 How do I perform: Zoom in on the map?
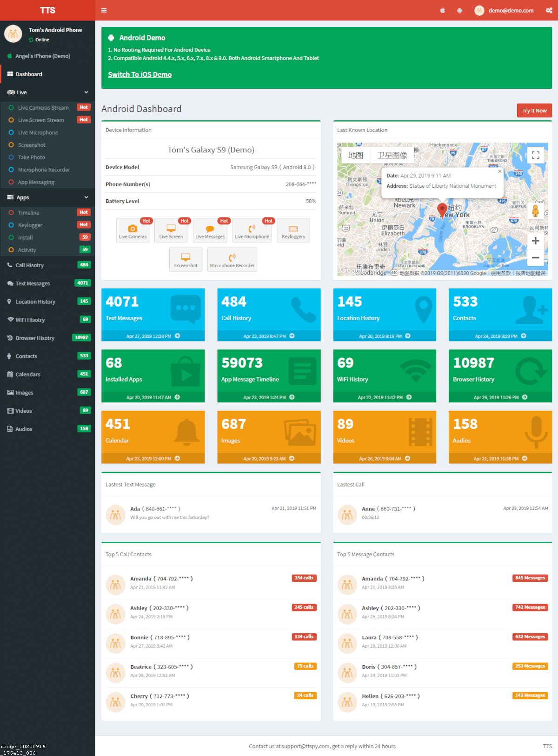pos(535,241)
